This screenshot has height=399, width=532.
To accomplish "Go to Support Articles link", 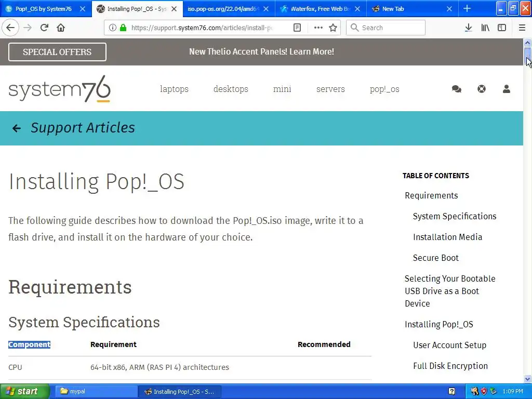I will [x=83, y=128].
